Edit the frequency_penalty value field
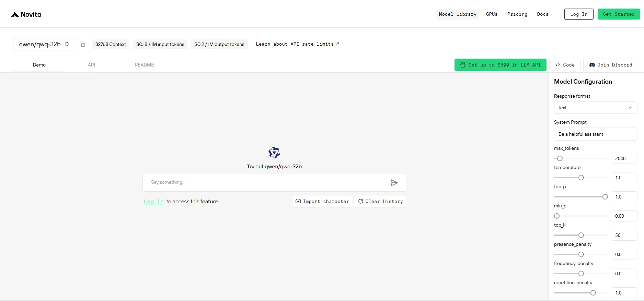 click(x=624, y=274)
